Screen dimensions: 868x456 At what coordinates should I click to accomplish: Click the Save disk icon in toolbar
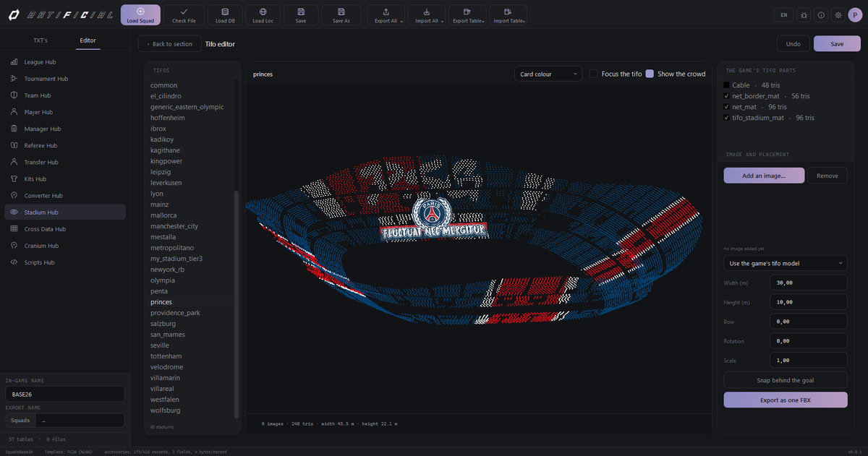[x=301, y=15]
